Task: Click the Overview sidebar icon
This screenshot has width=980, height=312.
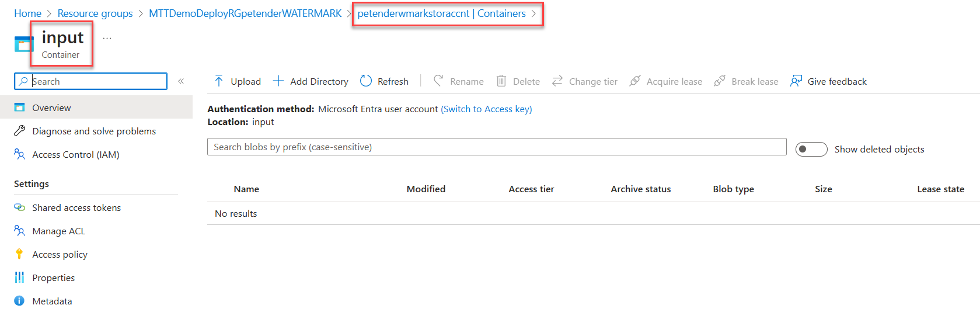Action: (x=19, y=108)
